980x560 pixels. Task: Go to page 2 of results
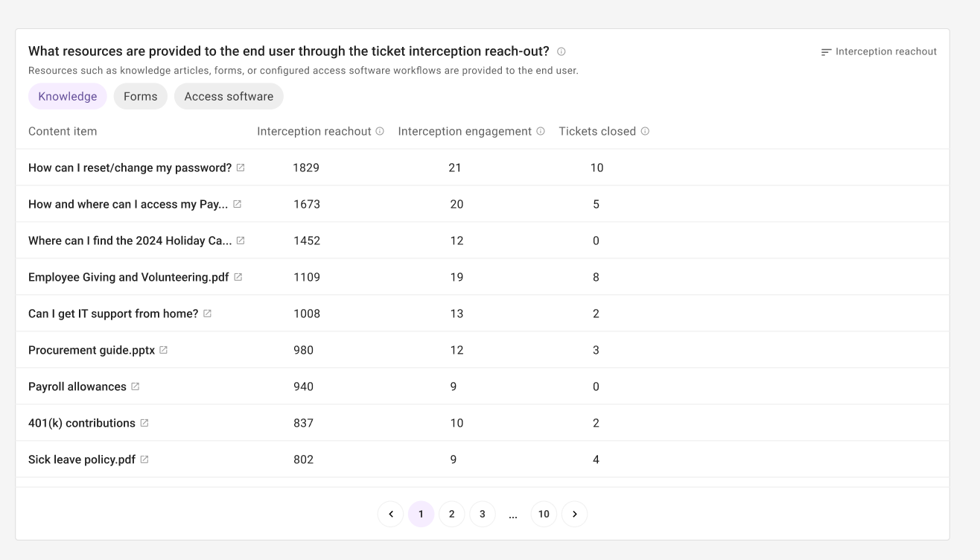click(x=451, y=514)
